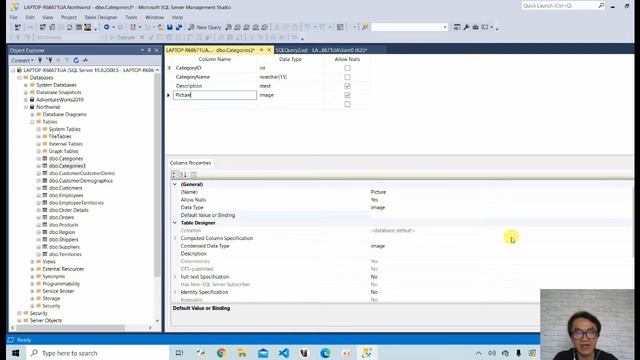Expand Computed Column Specification property

(175, 238)
